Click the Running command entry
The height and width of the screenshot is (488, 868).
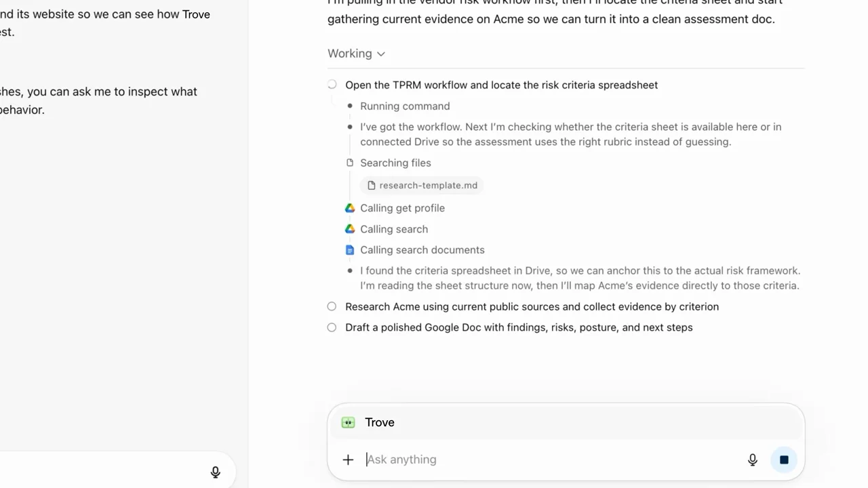point(405,106)
